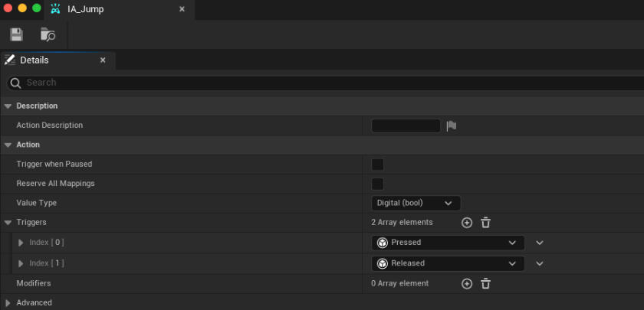Clear all Modifiers with trash icon
The image size is (644, 310).
coord(485,283)
